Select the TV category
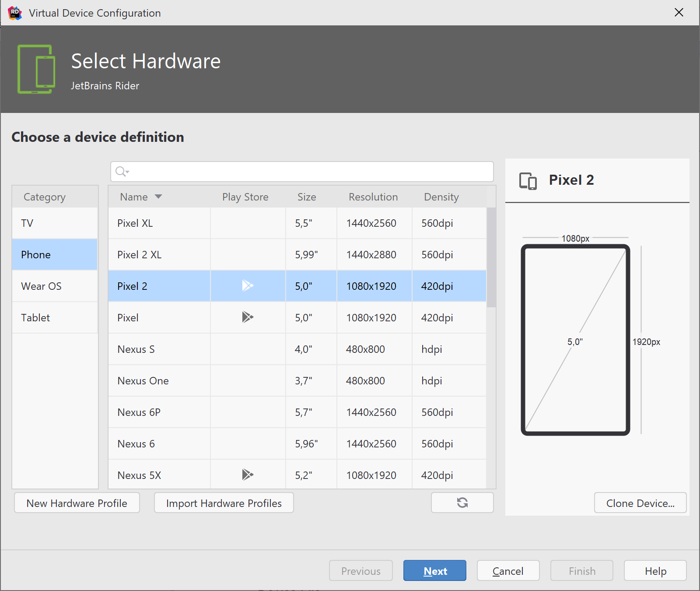700x591 pixels. [55, 223]
